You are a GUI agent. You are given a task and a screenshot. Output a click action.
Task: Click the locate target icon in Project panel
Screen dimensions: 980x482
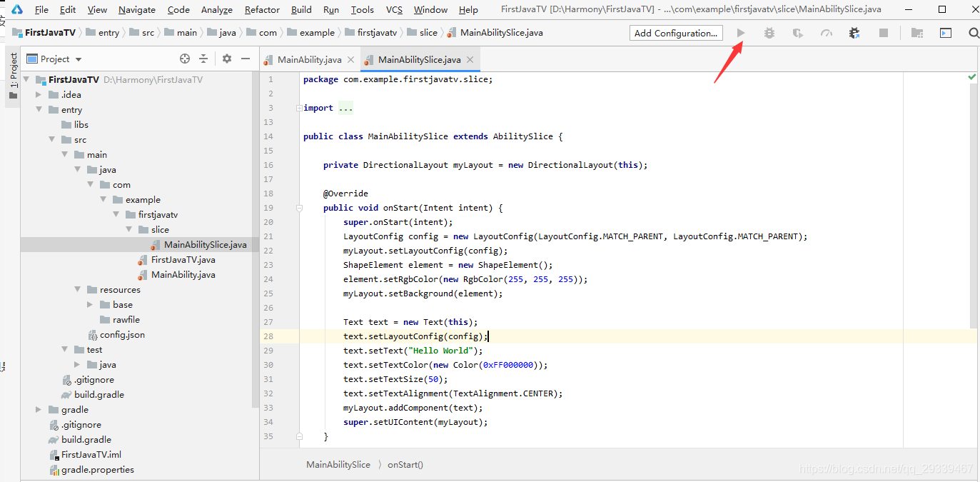coord(185,59)
